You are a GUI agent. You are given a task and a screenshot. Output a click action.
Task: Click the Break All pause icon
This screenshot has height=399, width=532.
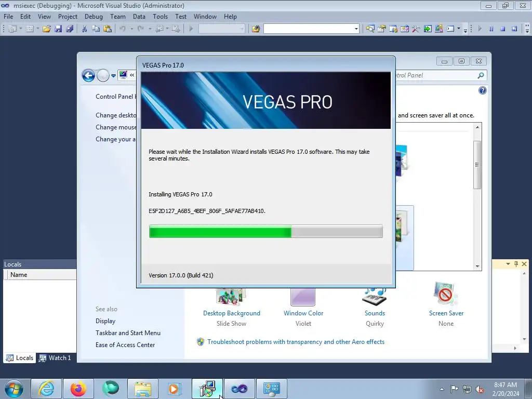[x=491, y=29]
